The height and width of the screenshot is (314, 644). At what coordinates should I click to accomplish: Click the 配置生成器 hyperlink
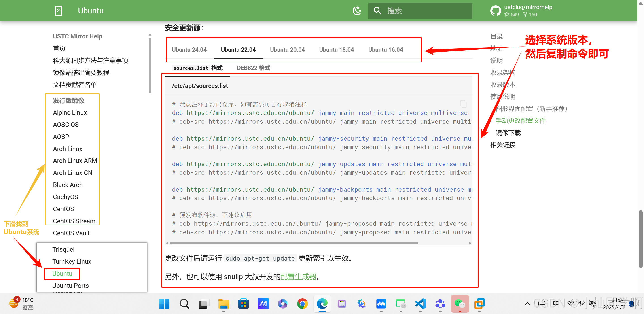click(x=298, y=277)
